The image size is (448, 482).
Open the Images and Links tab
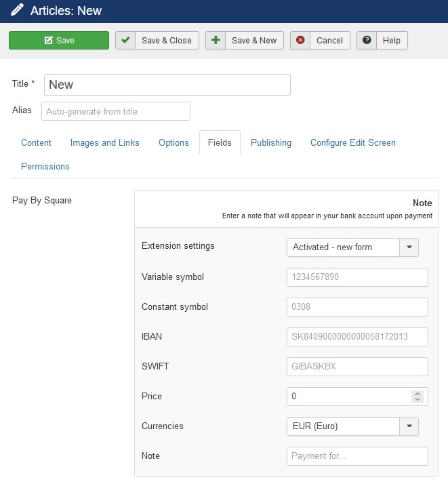click(105, 142)
